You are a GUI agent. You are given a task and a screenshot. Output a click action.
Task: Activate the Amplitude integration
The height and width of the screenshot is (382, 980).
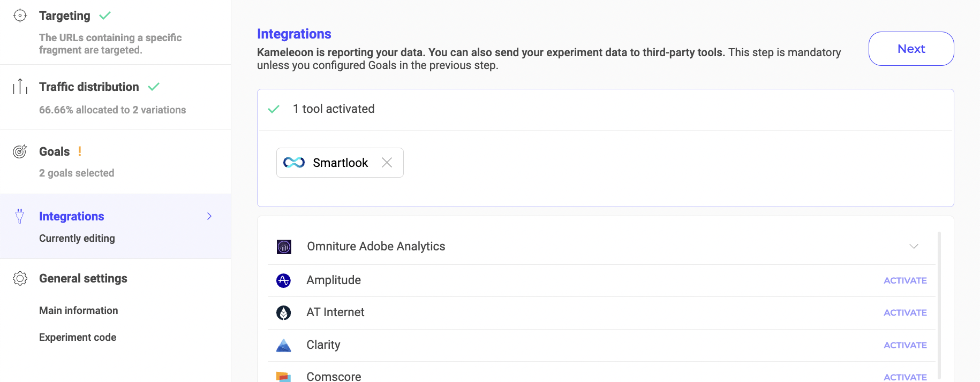[904, 280]
